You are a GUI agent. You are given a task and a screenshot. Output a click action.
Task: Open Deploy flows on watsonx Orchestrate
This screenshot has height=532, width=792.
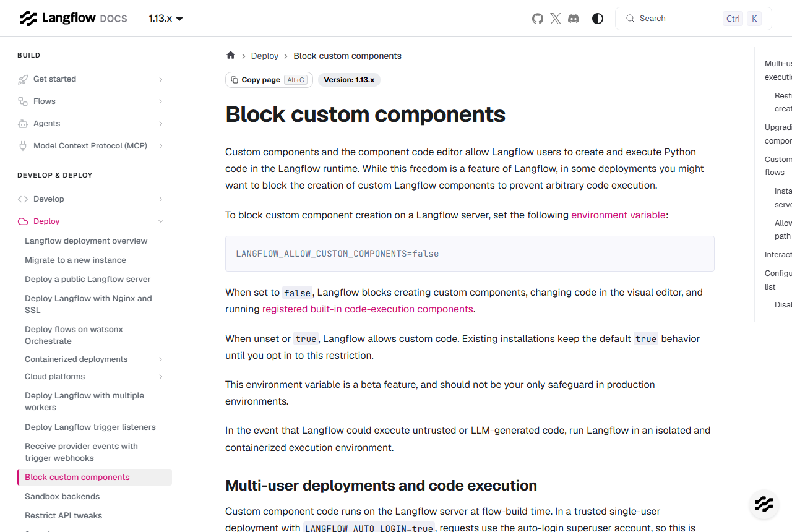click(x=74, y=335)
